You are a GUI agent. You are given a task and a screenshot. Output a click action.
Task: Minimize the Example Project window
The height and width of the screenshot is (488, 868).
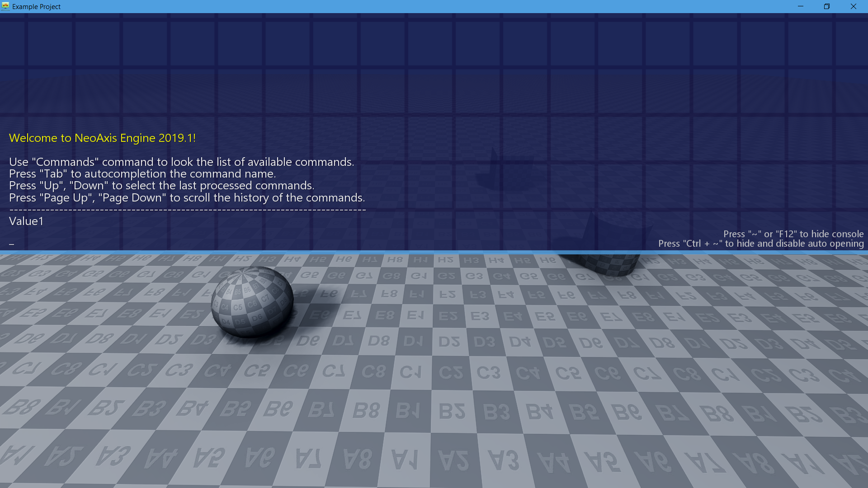pos(801,6)
